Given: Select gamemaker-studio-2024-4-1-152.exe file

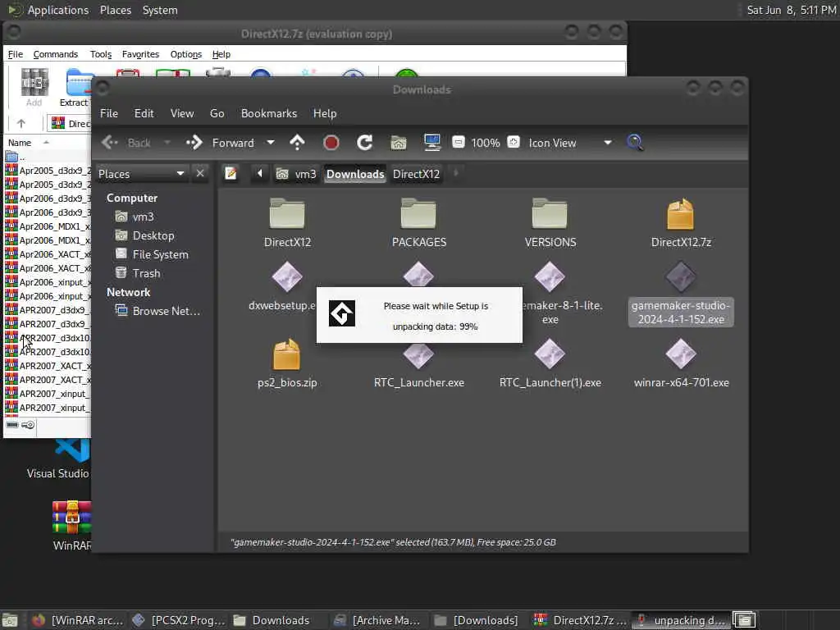Looking at the screenshot, I should [681, 313].
